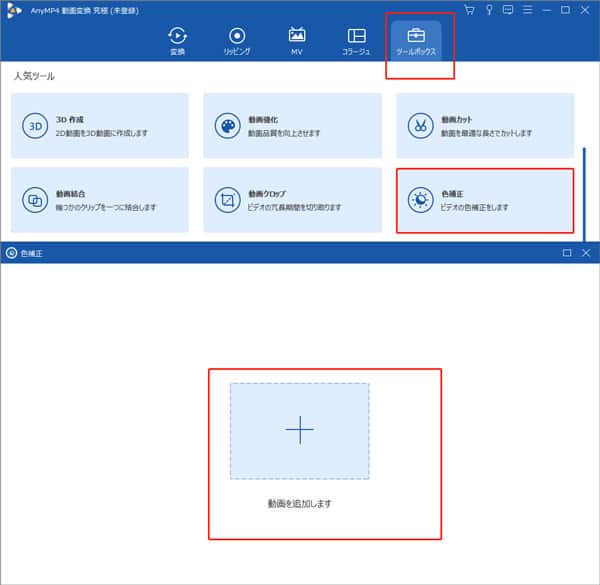
Task: Maximize the 色補正 dialog window
Action: tap(567, 253)
